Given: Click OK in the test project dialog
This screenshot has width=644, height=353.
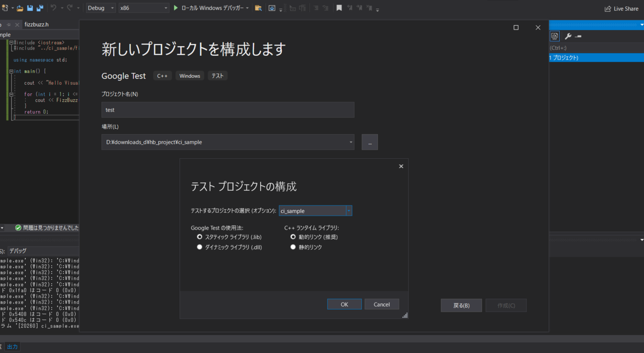Looking at the screenshot, I should click(345, 304).
